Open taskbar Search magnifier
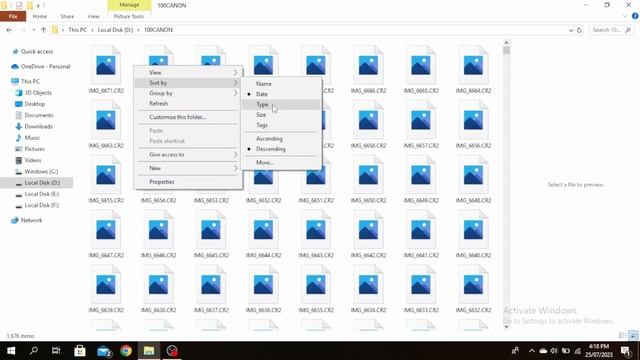 33,351
